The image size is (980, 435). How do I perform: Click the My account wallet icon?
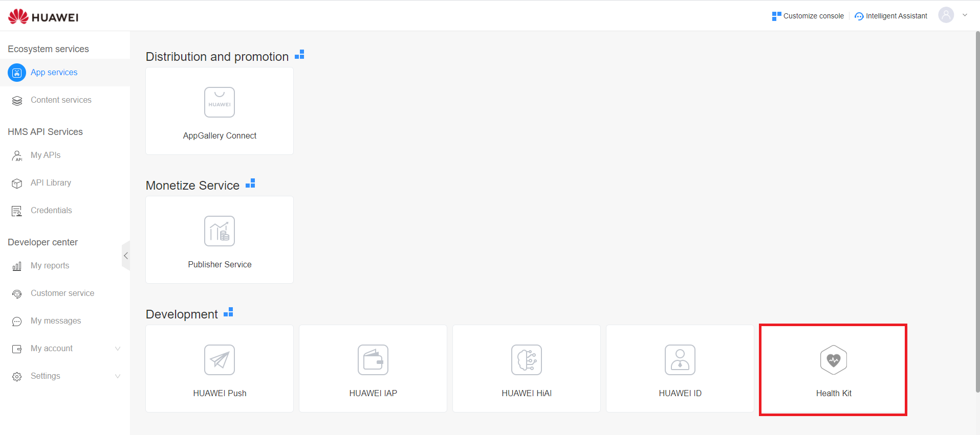point(17,349)
